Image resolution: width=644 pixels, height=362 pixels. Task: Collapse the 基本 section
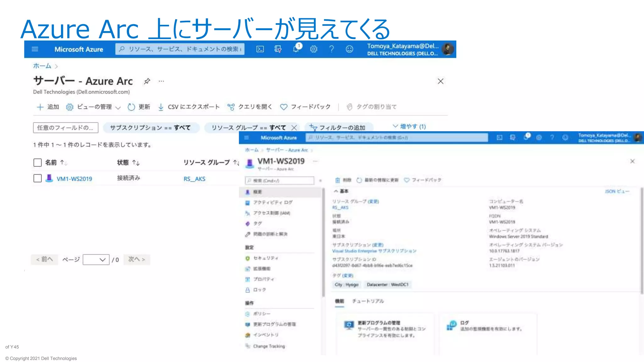341,191
